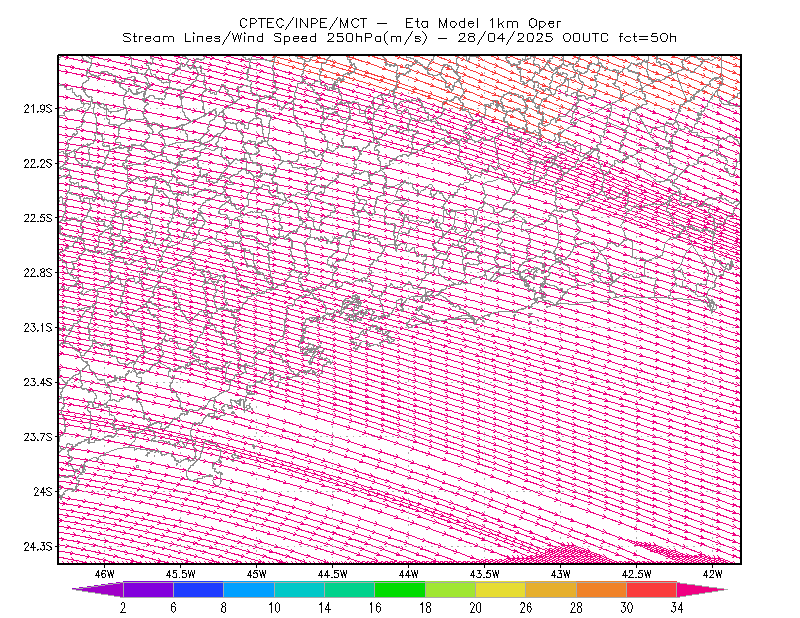This screenshot has height=618, width=800.
Task: Pick the cyan swatch between 10 and 14
Action: pos(299,589)
